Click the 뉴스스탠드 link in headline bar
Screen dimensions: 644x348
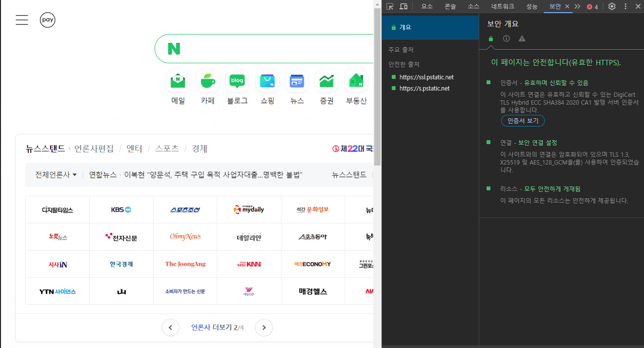pos(349,174)
